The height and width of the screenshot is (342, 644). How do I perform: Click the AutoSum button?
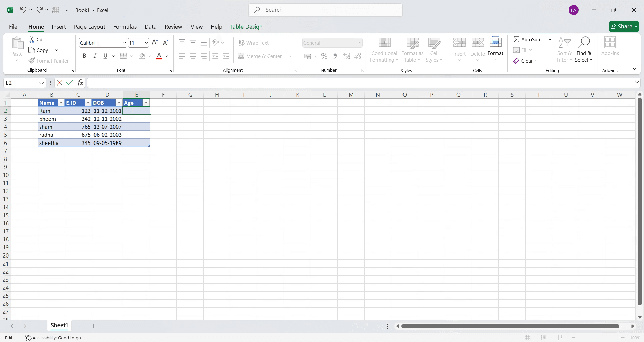tap(528, 39)
